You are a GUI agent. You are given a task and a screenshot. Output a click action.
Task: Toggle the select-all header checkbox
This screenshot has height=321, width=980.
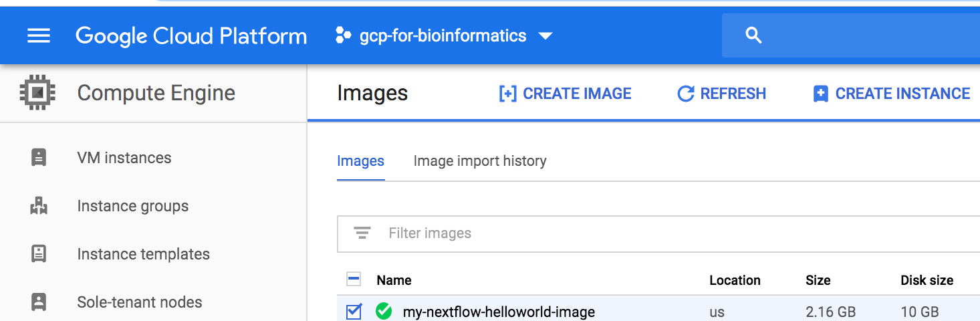tap(354, 280)
